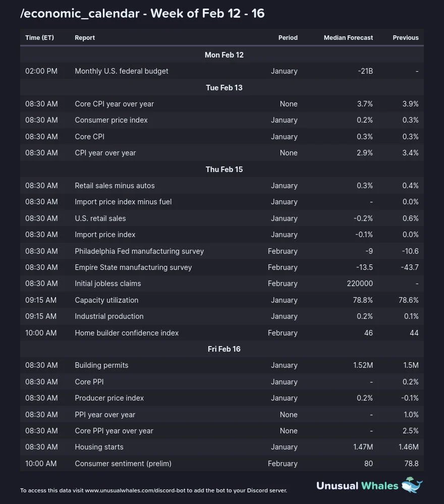Click the Unusual Whales whale logo icon
The height and width of the screenshot is (504, 444).
click(x=412, y=485)
